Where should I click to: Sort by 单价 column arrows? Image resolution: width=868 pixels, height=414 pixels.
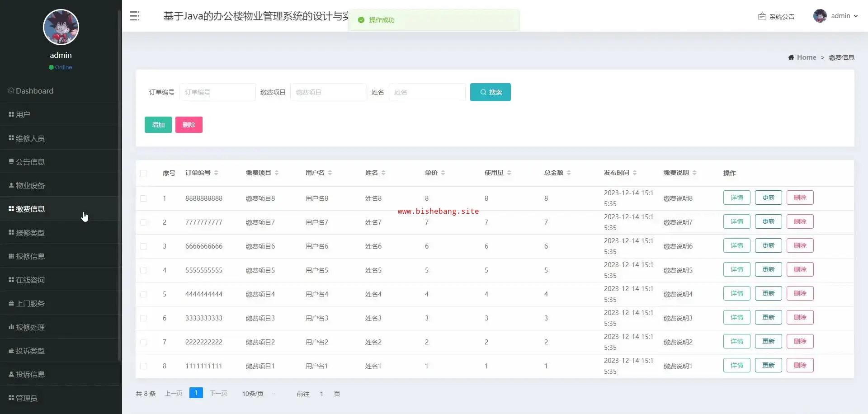coord(443,173)
